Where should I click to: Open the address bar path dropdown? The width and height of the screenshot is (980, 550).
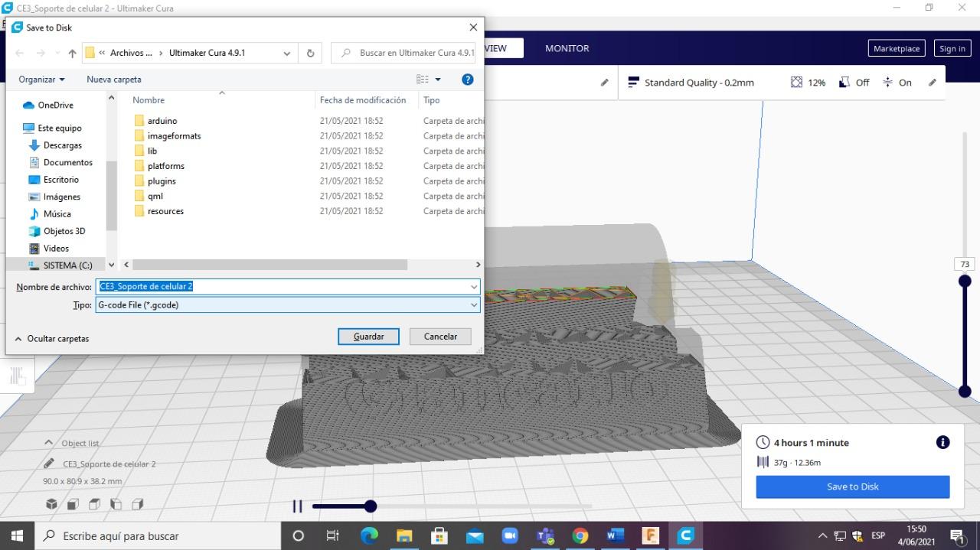click(x=287, y=54)
